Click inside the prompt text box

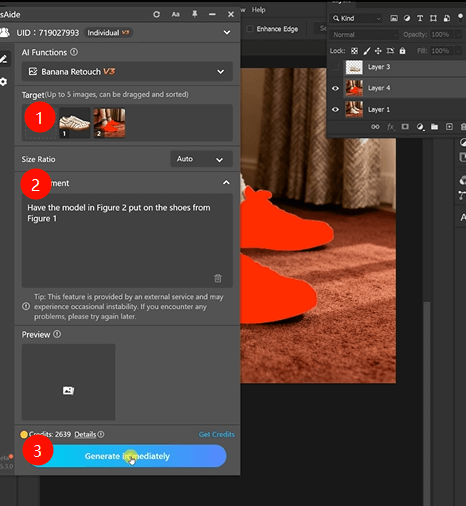(x=127, y=241)
